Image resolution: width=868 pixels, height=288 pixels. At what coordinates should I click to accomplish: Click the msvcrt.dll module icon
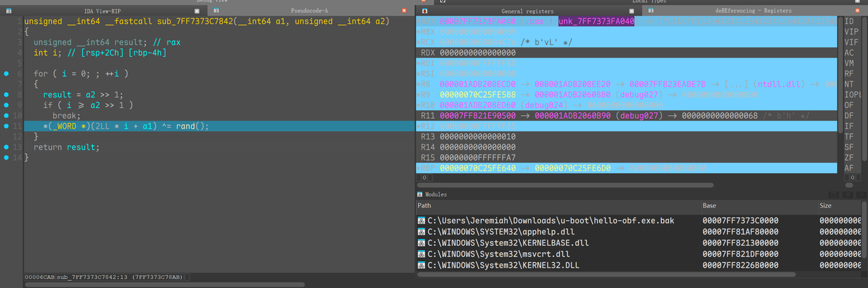click(x=422, y=253)
